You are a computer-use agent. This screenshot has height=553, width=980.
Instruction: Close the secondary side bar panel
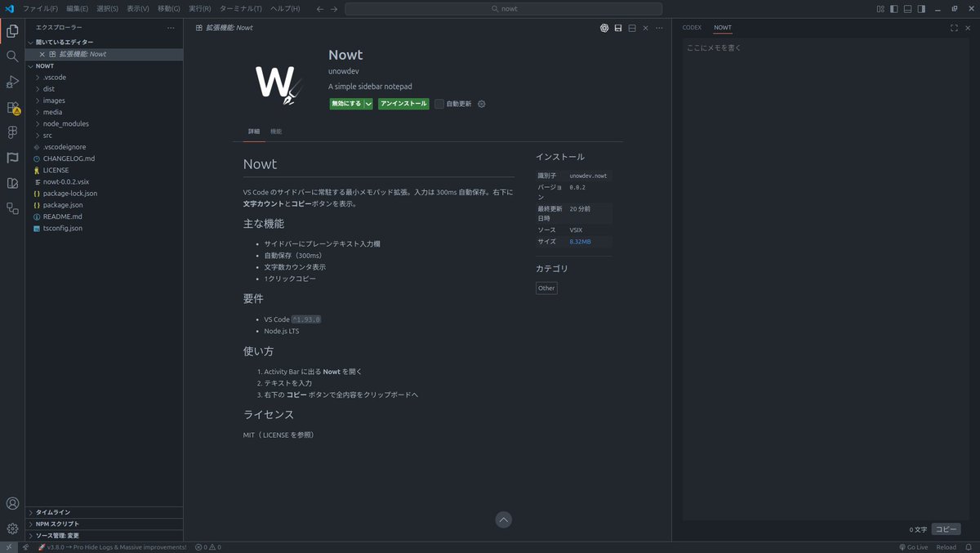[x=968, y=28]
